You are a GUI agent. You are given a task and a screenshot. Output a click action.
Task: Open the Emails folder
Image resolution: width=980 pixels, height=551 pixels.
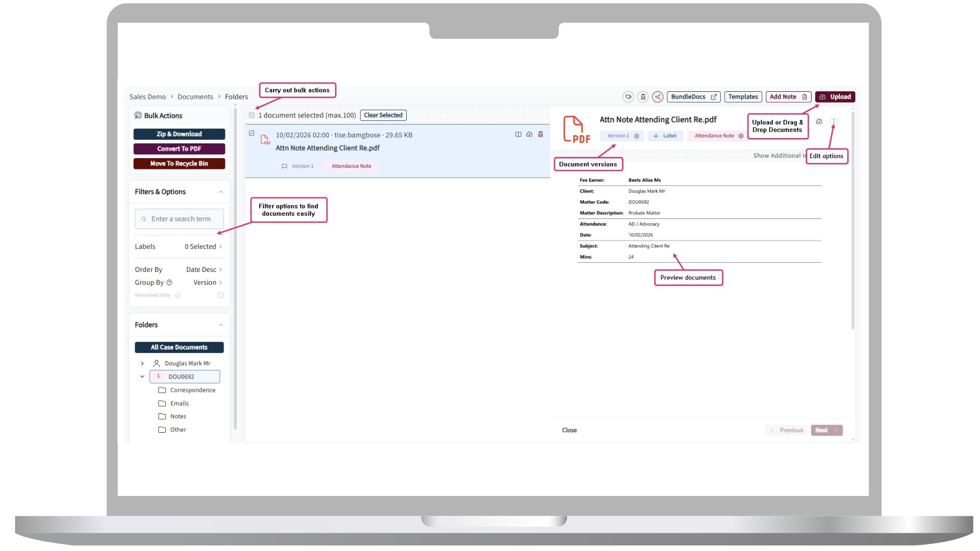click(174, 404)
